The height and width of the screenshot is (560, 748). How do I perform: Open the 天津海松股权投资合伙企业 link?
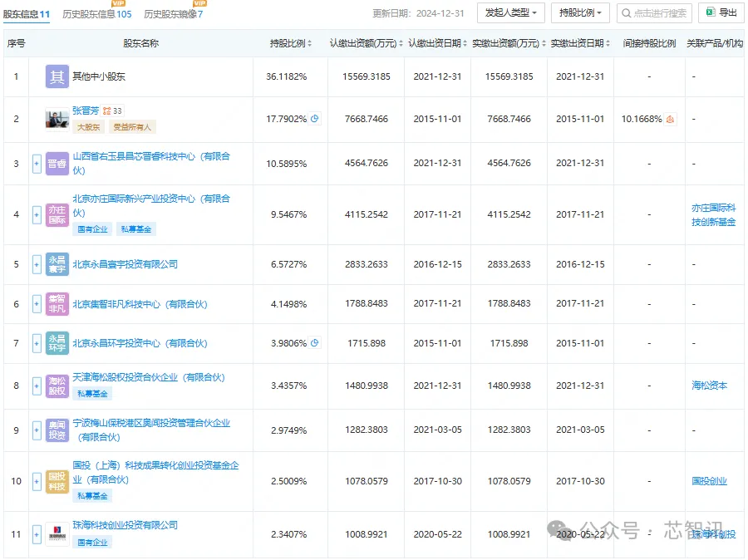pos(149,377)
